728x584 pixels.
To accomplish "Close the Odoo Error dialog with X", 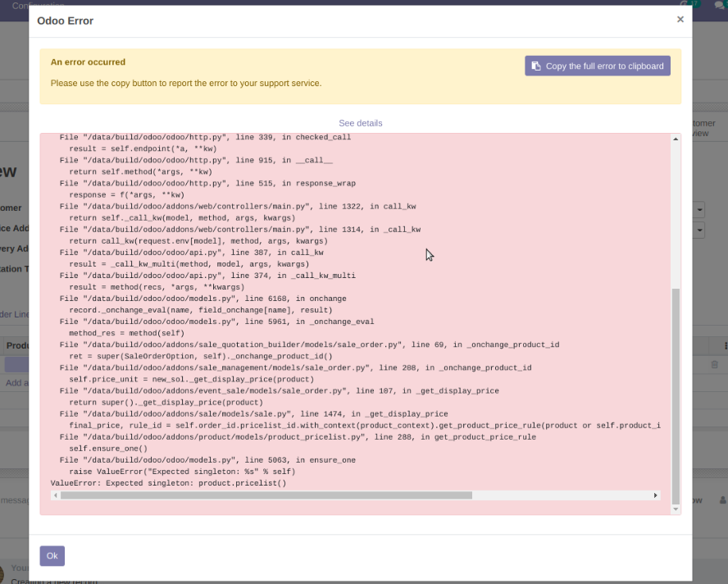I will [680, 19].
